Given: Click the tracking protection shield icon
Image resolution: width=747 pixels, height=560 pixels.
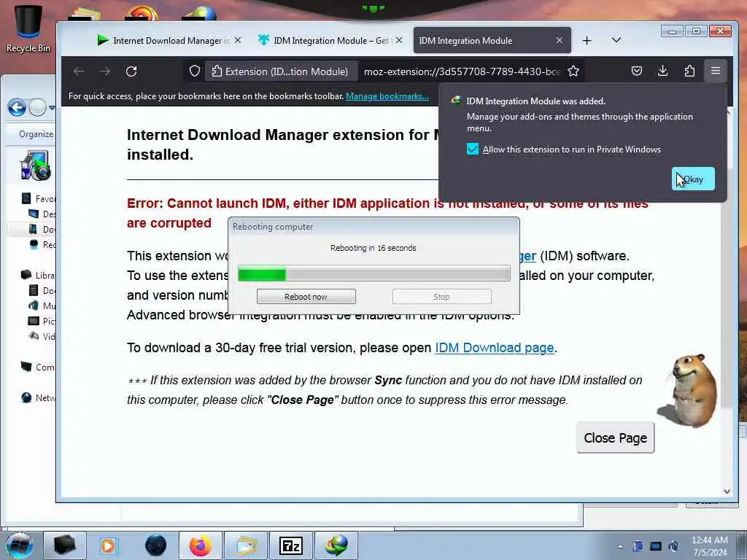Looking at the screenshot, I should [194, 71].
